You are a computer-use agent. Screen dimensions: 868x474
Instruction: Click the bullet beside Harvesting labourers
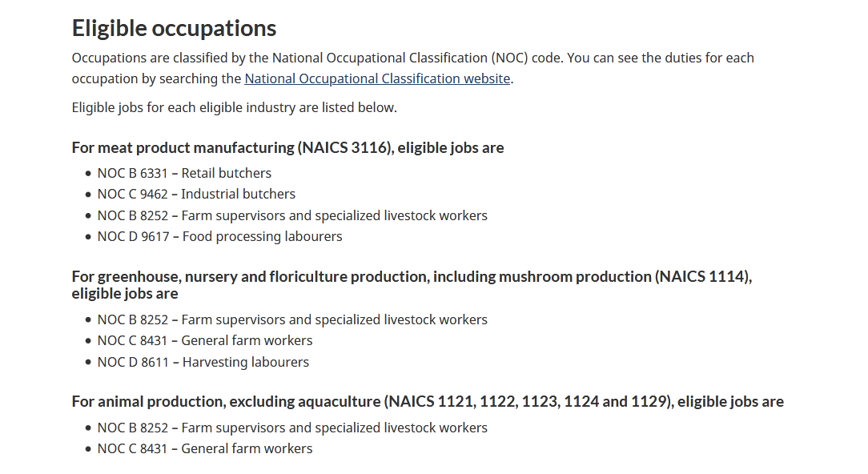click(88, 363)
